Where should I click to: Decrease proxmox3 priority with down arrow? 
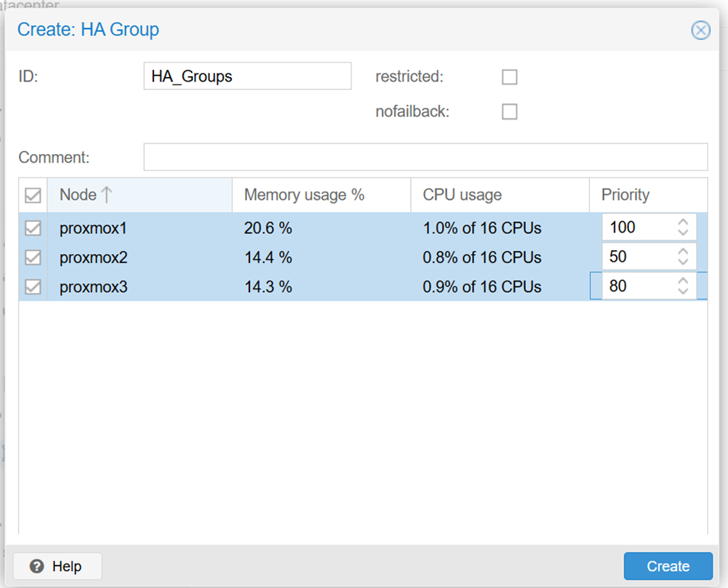[x=683, y=291]
